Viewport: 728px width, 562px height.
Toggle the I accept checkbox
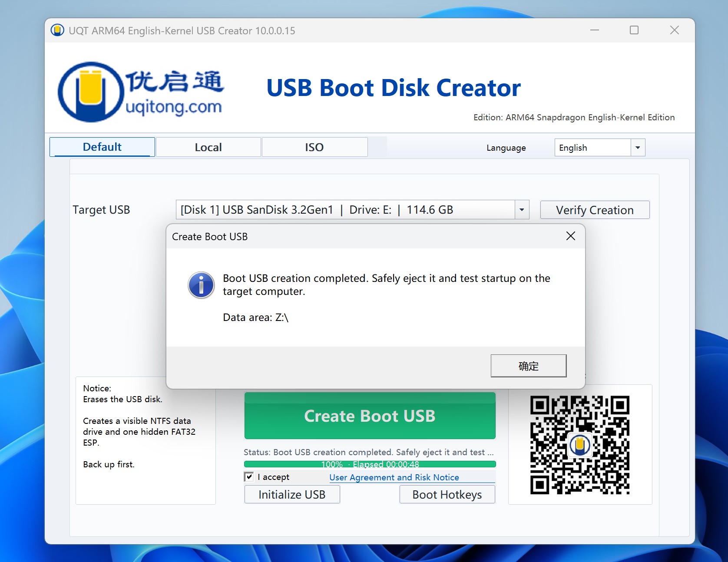coord(249,477)
